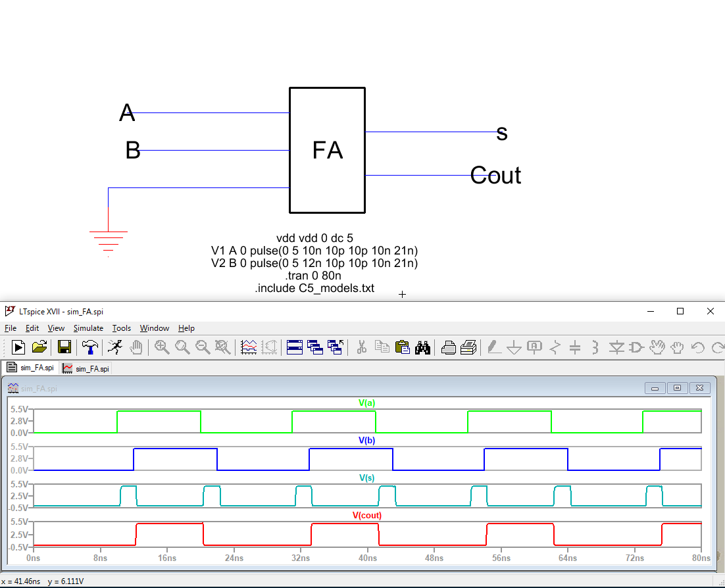
Task: Open a new schematic with the toolbar icon
Action: tap(18, 347)
